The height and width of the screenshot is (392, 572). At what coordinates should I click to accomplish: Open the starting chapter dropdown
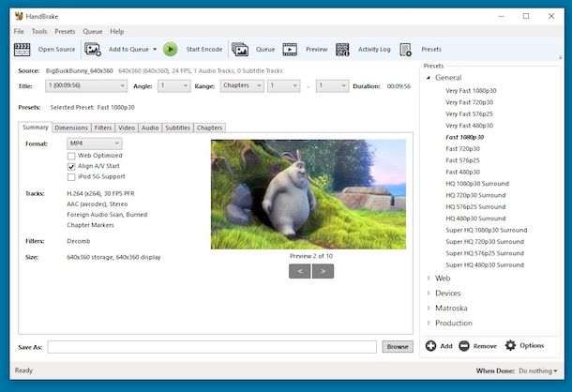[283, 85]
